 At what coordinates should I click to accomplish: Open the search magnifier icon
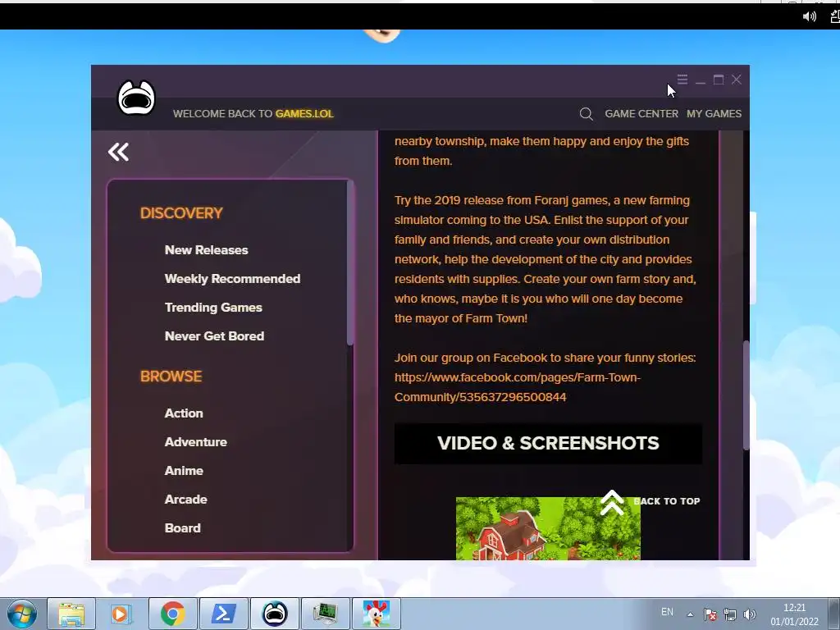(586, 113)
